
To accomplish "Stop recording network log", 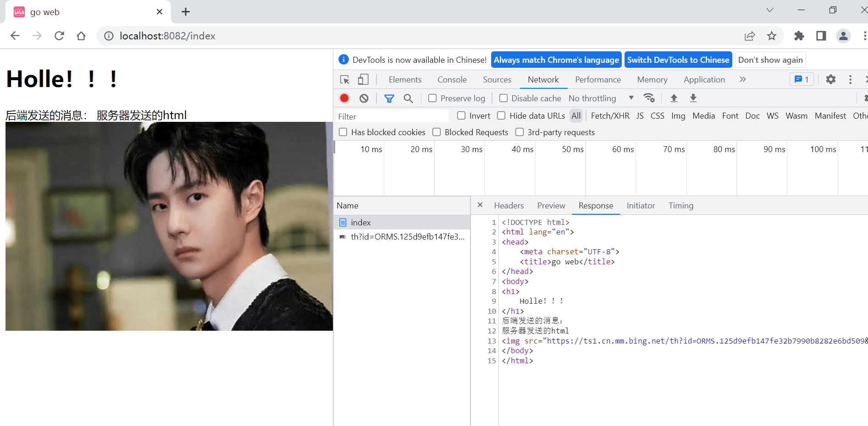I will pos(344,98).
